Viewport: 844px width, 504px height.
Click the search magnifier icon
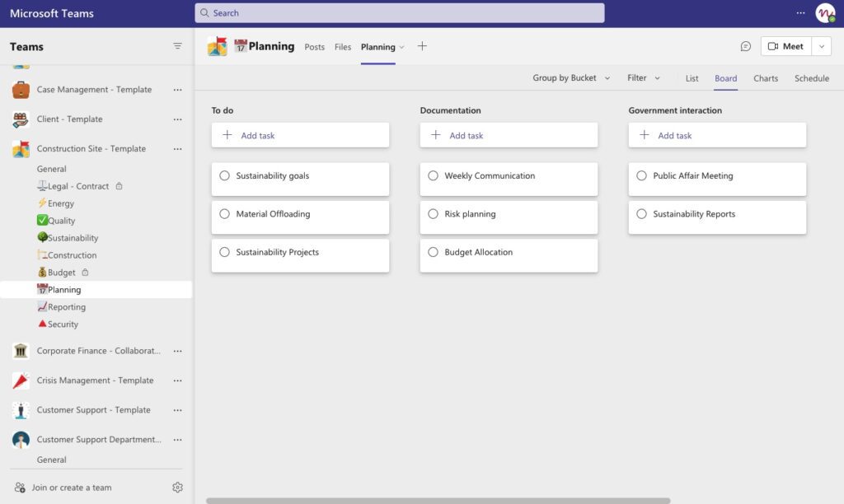click(204, 13)
